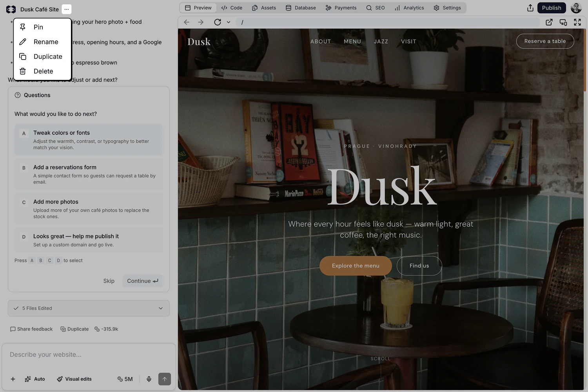The width and height of the screenshot is (588, 392).
Task: Click the preview page vertical scrollbar
Action: pyautogui.click(x=585, y=60)
